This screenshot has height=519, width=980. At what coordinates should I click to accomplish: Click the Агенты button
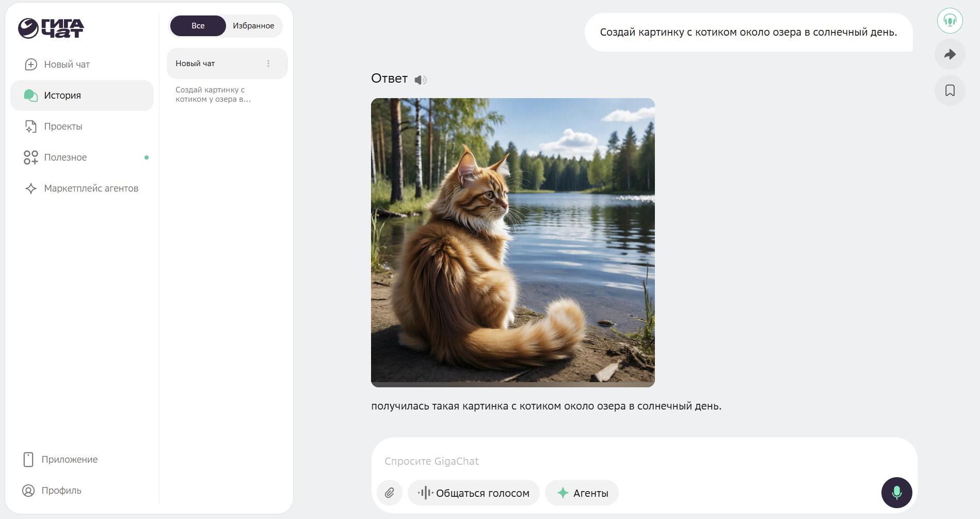pos(582,493)
